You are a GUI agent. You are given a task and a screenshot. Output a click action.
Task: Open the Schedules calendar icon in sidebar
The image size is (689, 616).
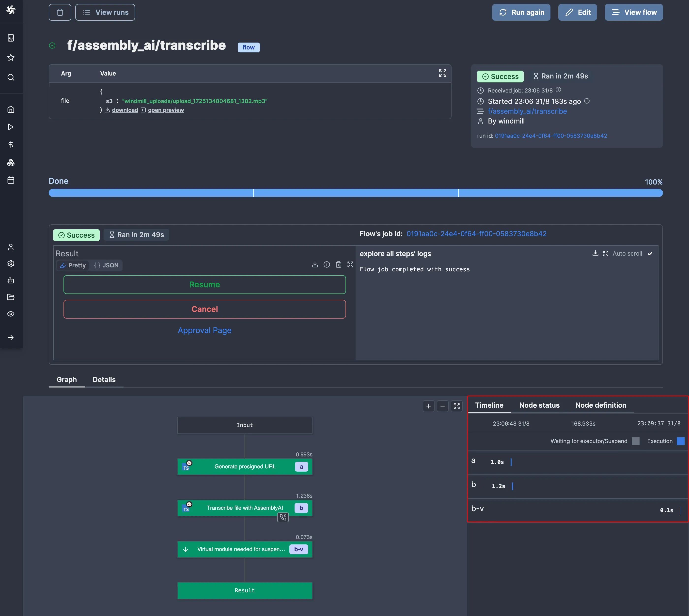(11, 180)
